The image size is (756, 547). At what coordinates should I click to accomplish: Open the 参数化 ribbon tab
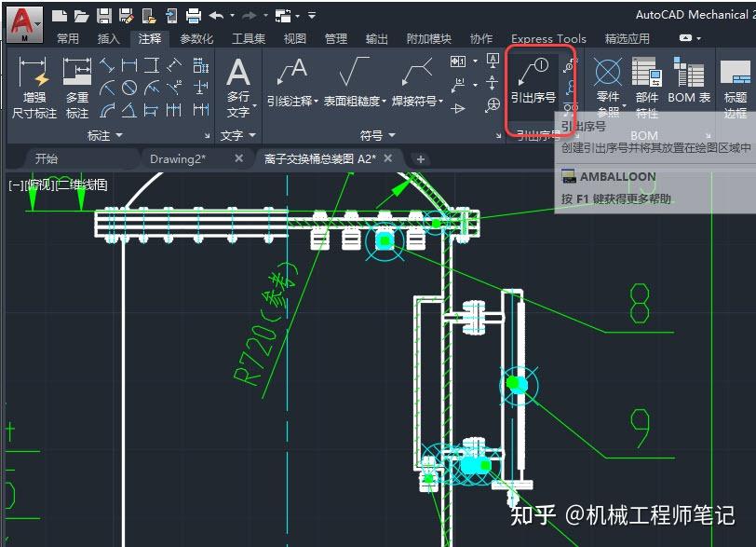pyautogui.click(x=196, y=39)
